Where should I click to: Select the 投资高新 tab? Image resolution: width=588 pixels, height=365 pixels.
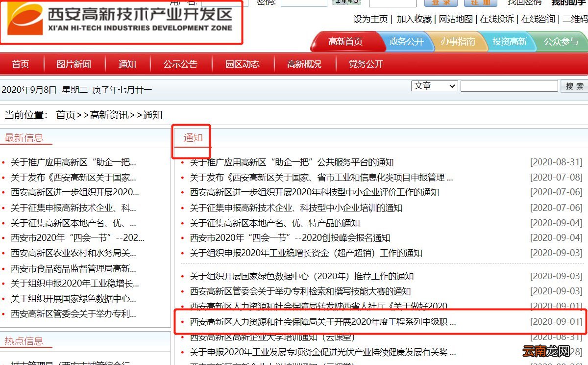[509, 42]
